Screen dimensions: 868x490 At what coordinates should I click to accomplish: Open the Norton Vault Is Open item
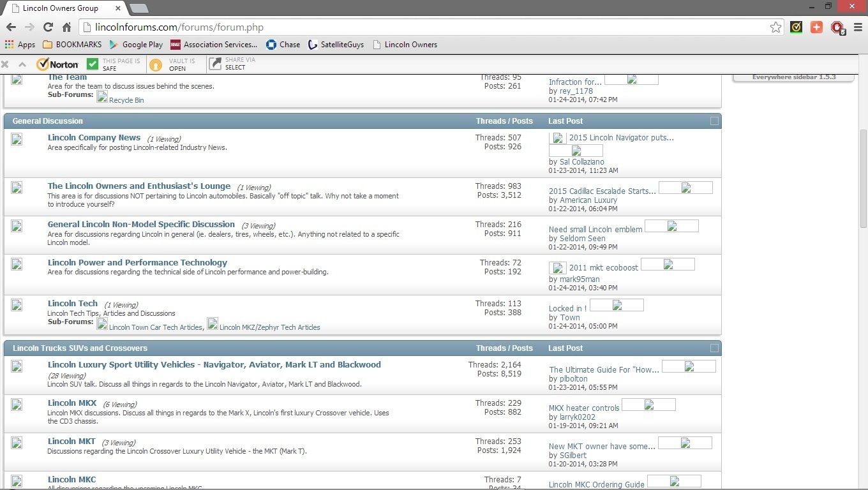click(172, 64)
